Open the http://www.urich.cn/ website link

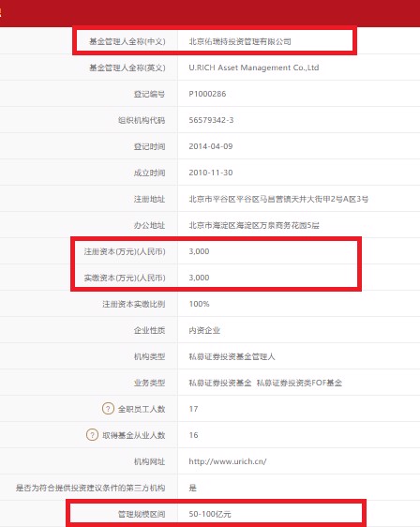pyautogui.click(x=228, y=461)
